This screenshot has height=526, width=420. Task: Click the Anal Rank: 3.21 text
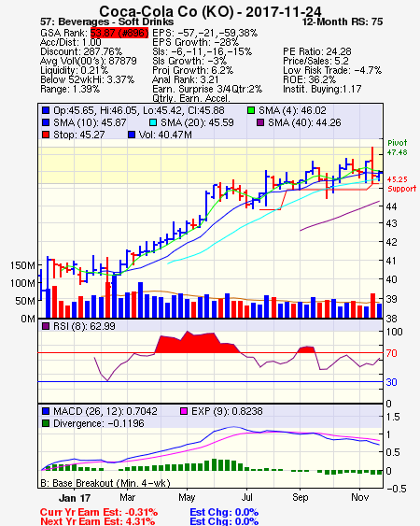click(x=186, y=79)
